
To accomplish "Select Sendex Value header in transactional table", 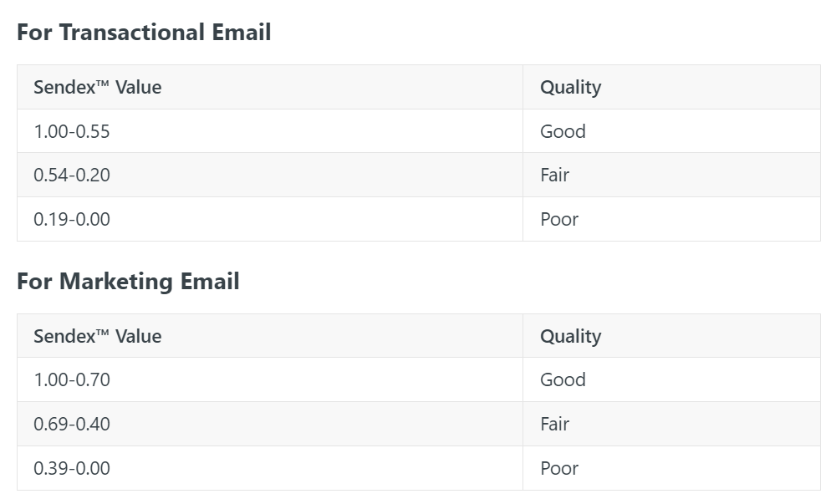I will tap(270, 87).
